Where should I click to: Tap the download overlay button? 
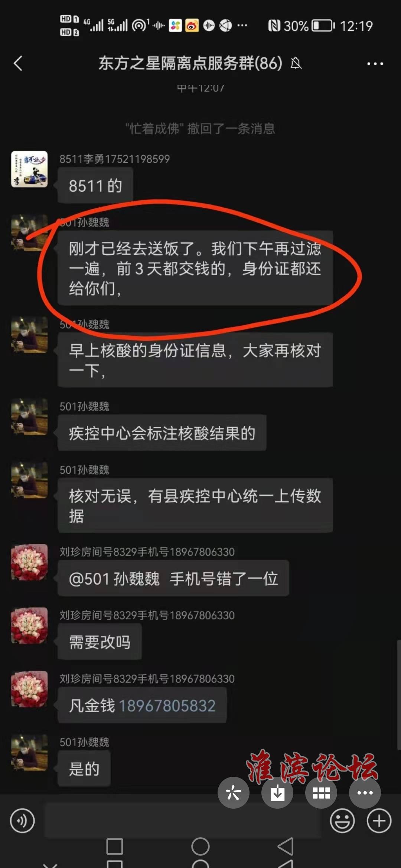coord(277,793)
